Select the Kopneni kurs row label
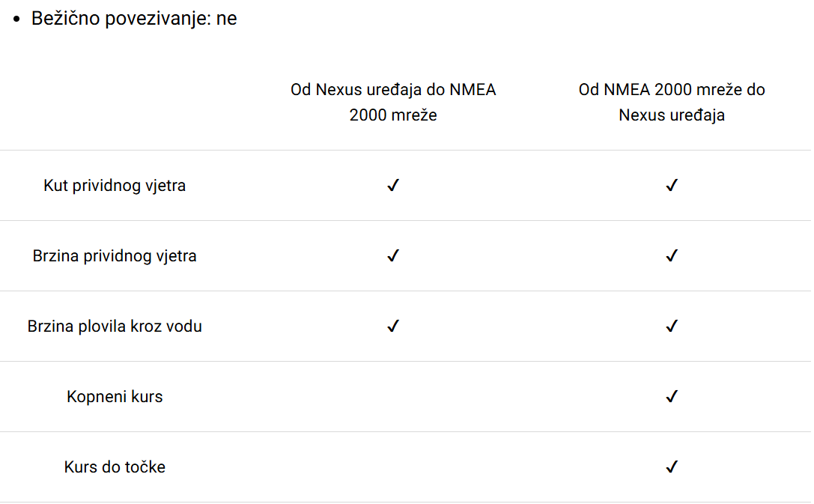The height and width of the screenshot is (504, 814). (x=115, y=397)
